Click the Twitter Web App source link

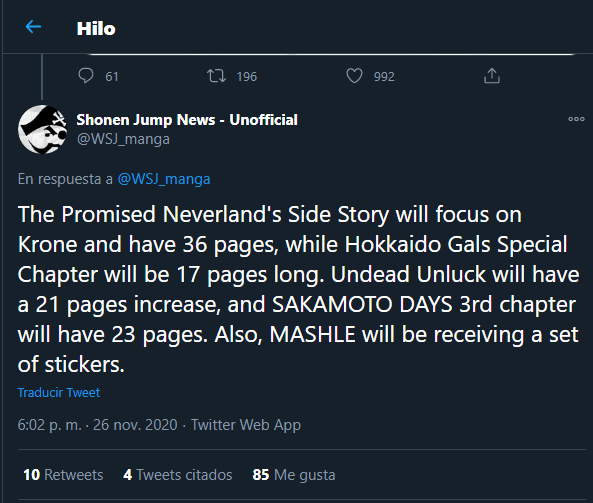tap(246, 425)
